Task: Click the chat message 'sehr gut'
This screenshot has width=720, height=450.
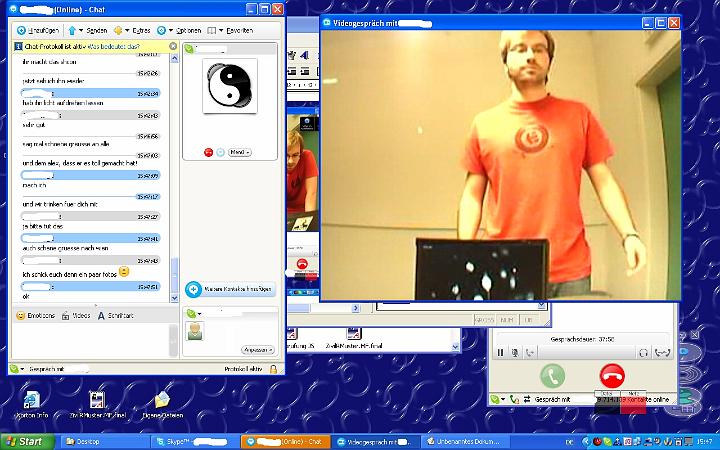Action: point(34,125)
